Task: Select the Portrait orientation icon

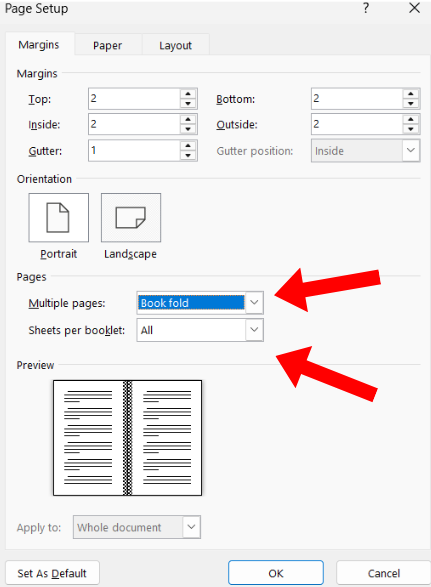Action: pyautogui.click(x=58, y=218)
